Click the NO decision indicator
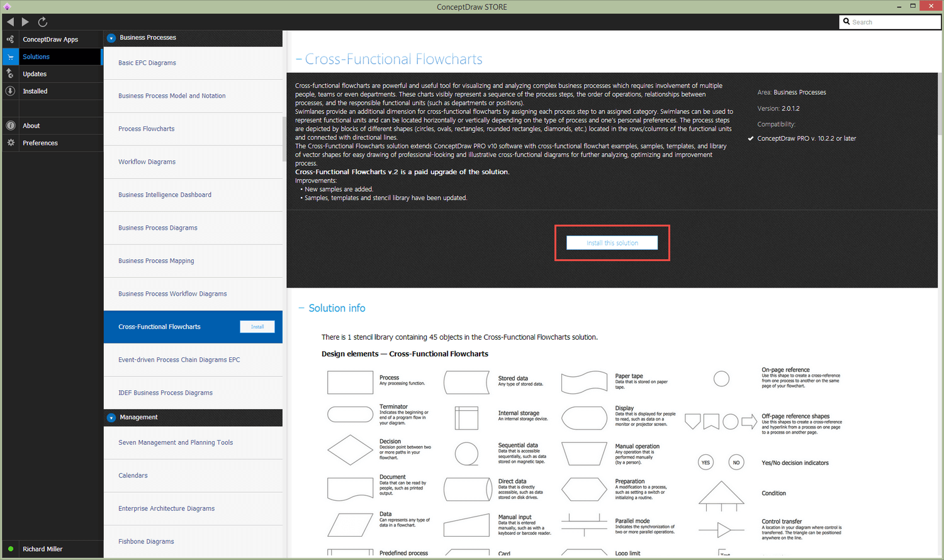944x560 pixels. pos(736,462)
